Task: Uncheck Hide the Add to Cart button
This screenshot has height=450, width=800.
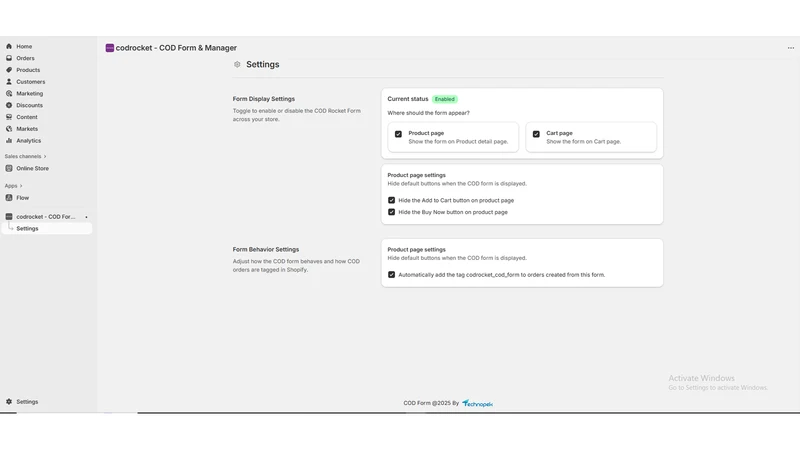Action: click(391, 201)
